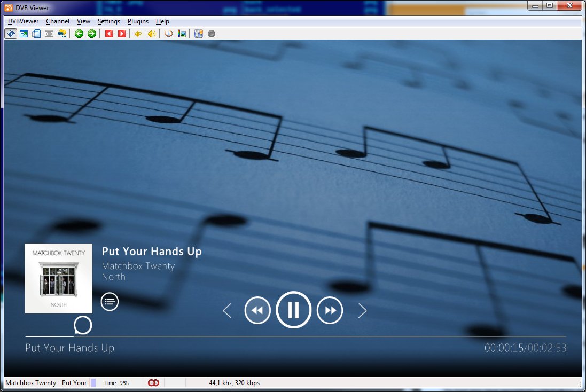Minimize the DVB Viewer window
This screenshot has height=392, width=586.
coord(536,5)
